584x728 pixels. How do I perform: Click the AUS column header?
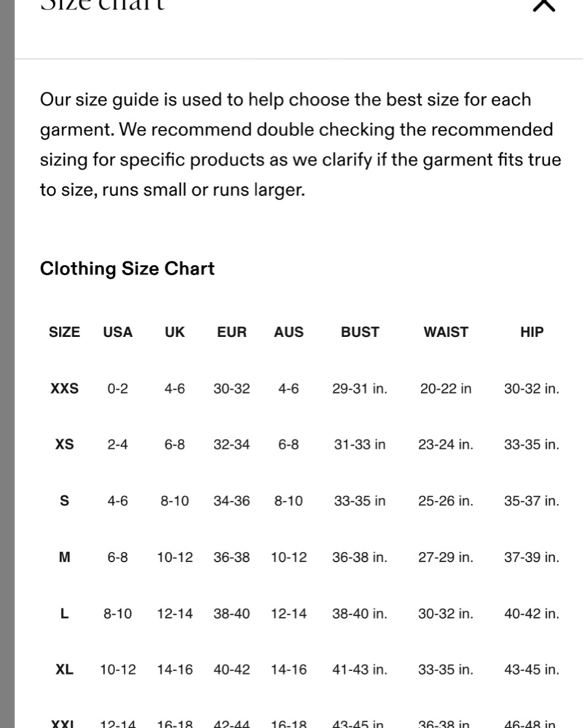(x=288, y=332)
